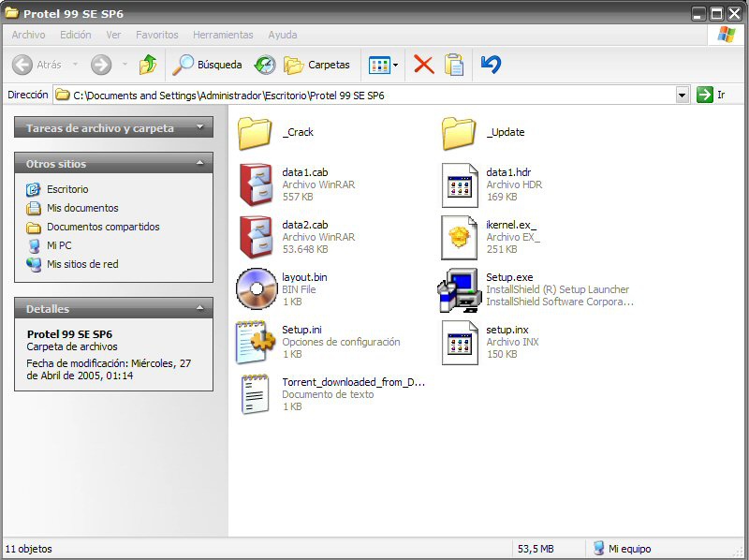Click the Mis documentos folder icon
This screenshot has width=749, height=560.
click(34, 208)
